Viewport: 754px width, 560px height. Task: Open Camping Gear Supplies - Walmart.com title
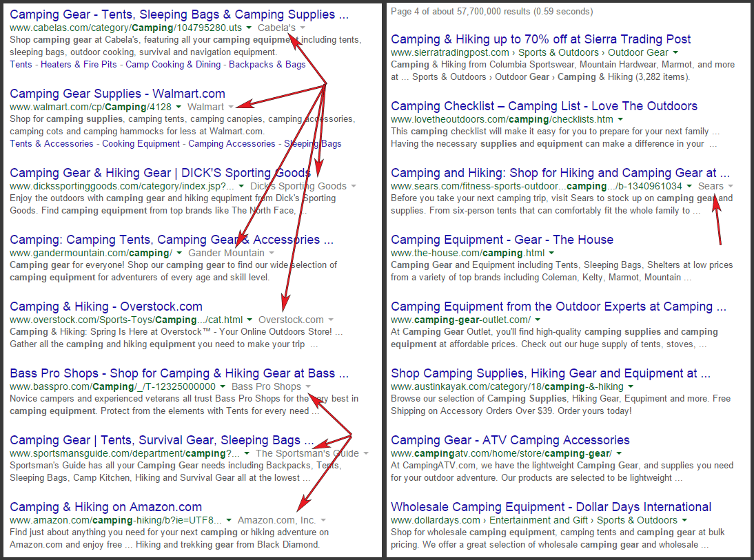(117, 94)
